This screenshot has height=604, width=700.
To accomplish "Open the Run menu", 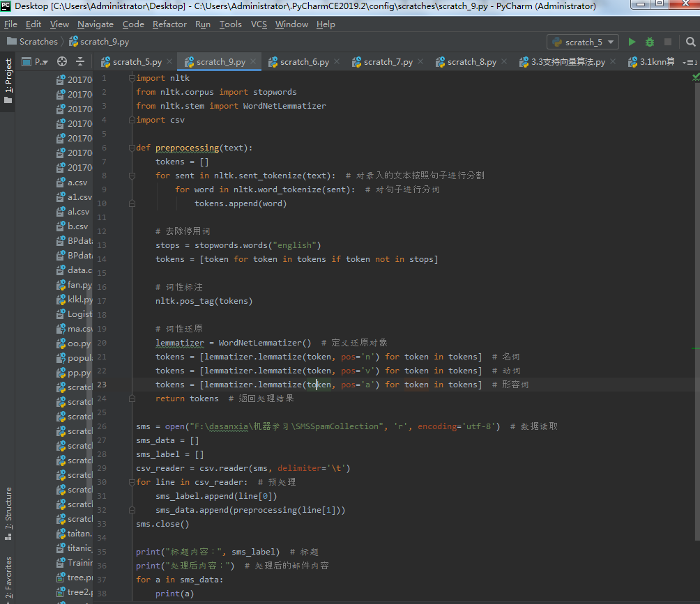I will 203,24.
